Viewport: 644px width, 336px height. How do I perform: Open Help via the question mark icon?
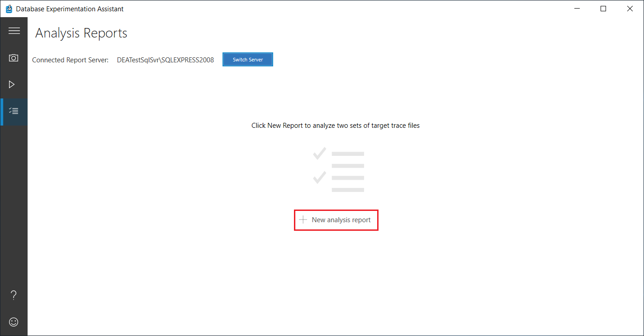14,295
